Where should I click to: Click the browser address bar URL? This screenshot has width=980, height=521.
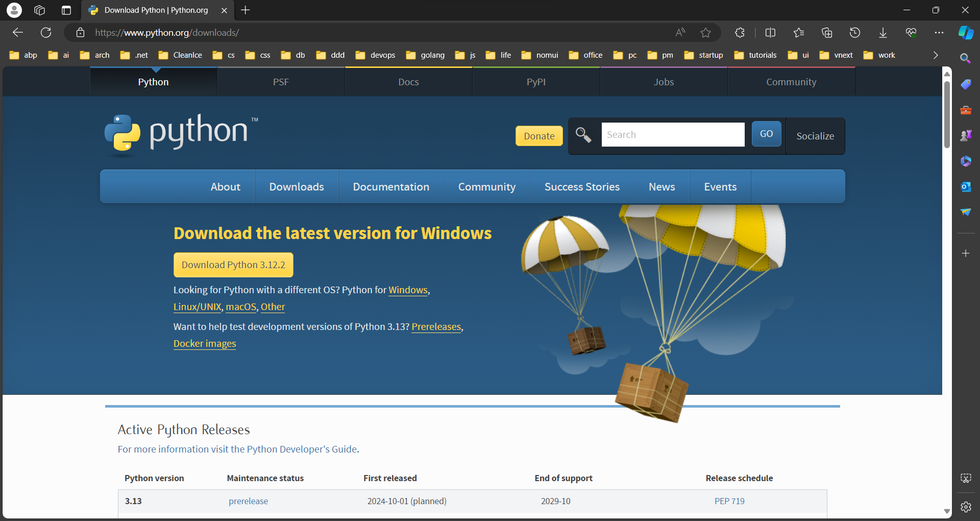[x=167, y=33]
